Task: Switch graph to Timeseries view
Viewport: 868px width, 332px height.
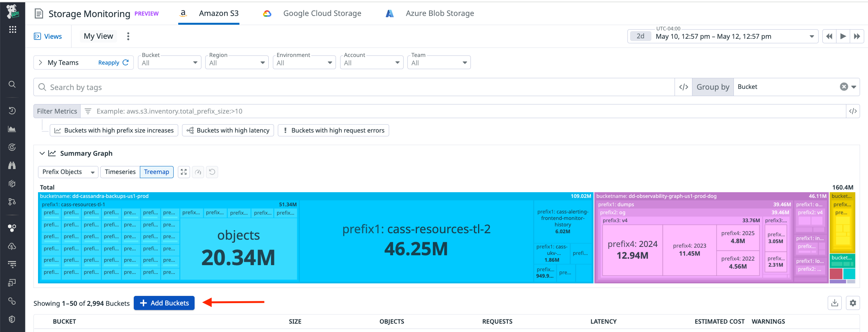Action: (x=120, y=172)
